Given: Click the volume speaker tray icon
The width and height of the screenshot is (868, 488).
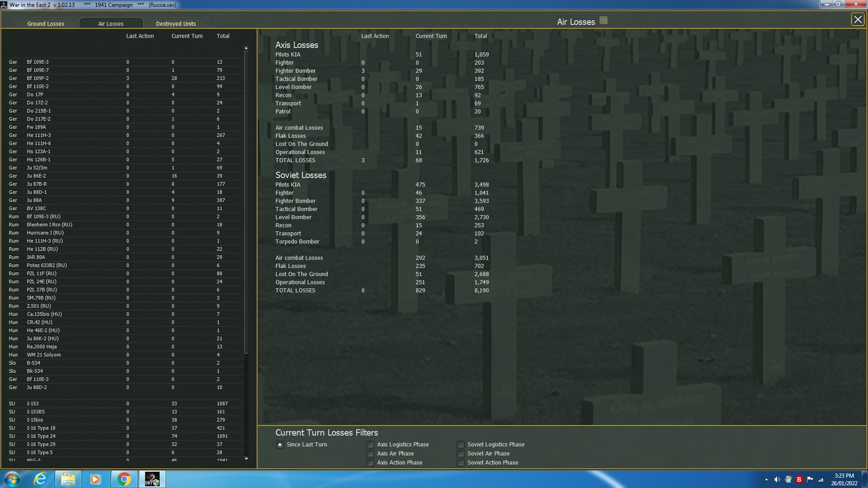Looking at the screenshot, I should (x=777, y=479).
